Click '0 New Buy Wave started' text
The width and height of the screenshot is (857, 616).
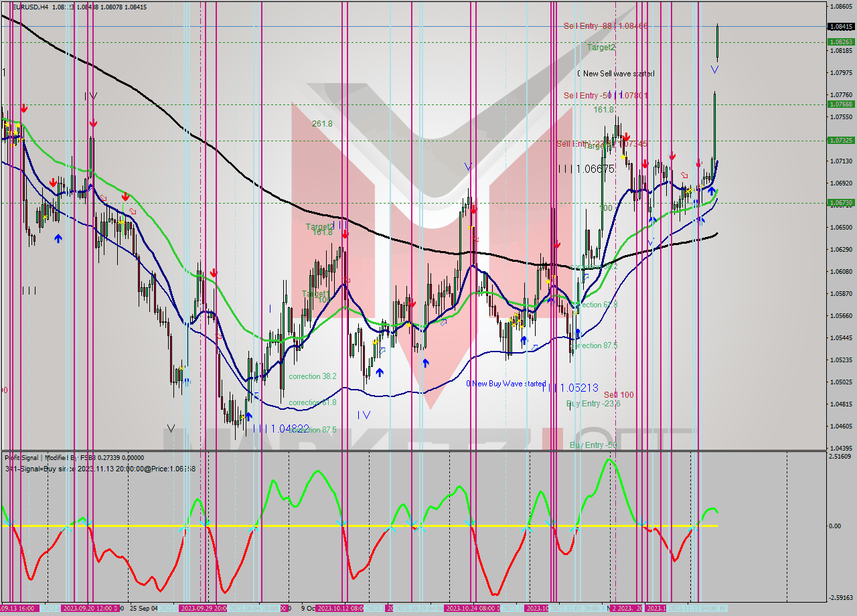(x=506, y=384)
